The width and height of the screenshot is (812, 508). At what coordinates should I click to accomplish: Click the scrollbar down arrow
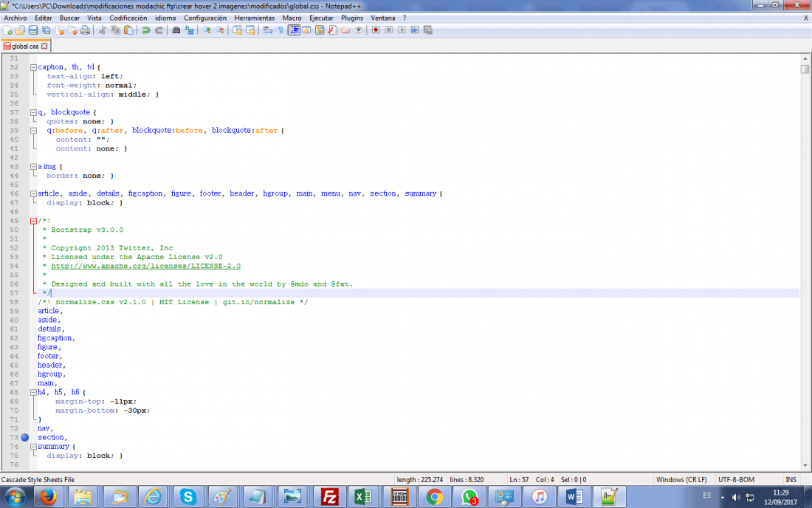[805, 465]
